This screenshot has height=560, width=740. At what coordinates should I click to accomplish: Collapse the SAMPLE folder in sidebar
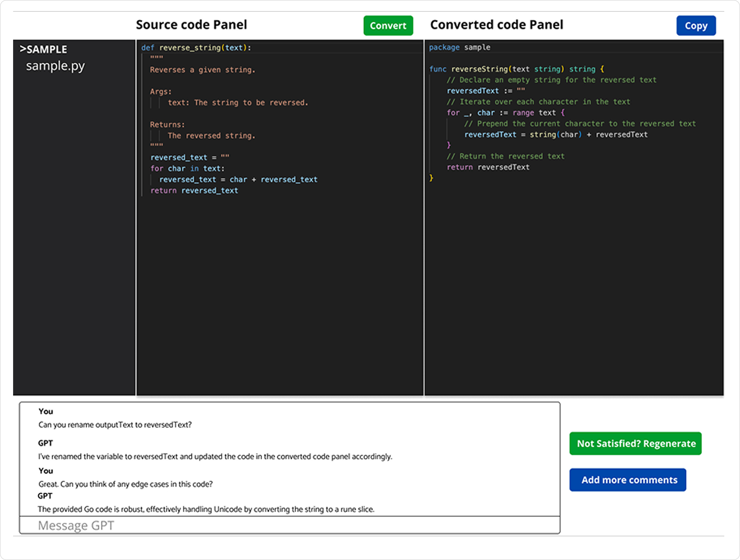coord(43,50)
